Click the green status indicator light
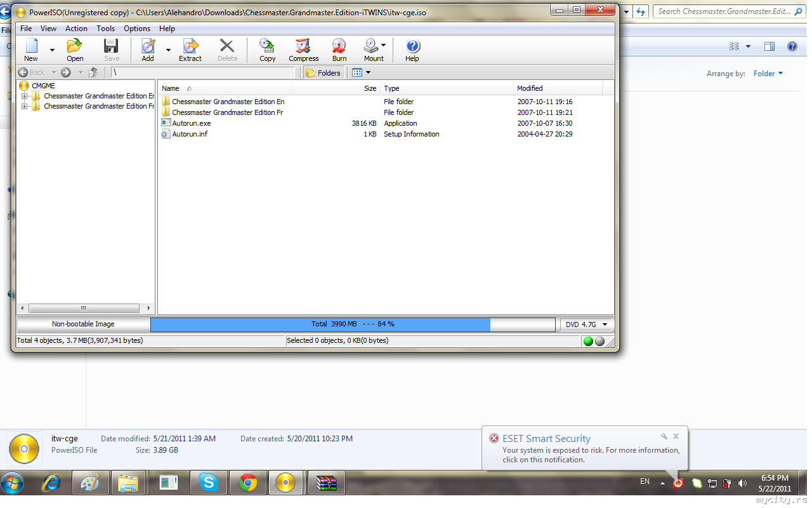 [x=588, y=341]
